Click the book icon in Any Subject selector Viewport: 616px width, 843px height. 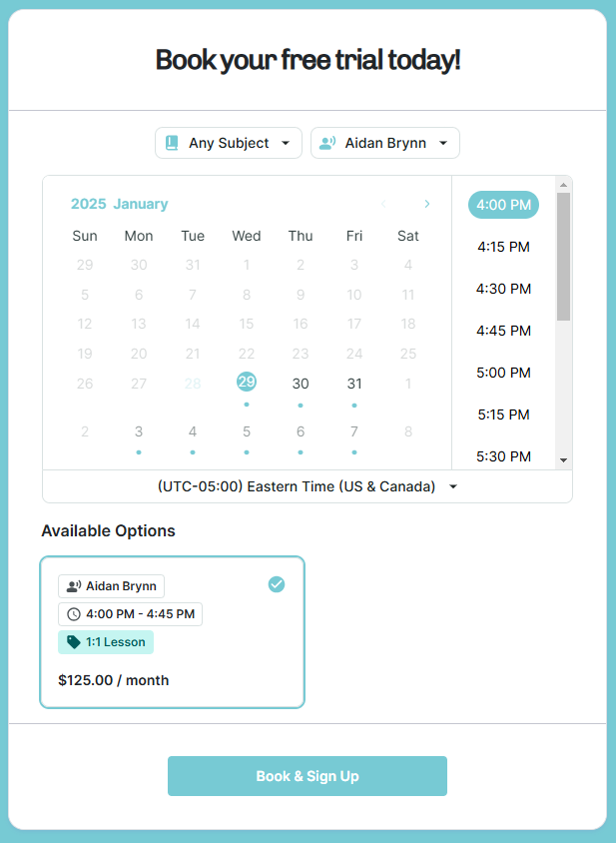pyautogui.click(x=171, y=143)
